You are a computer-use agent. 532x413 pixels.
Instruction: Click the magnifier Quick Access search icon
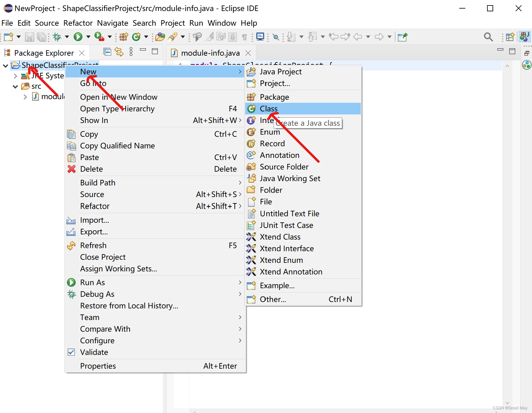(488, 37)
